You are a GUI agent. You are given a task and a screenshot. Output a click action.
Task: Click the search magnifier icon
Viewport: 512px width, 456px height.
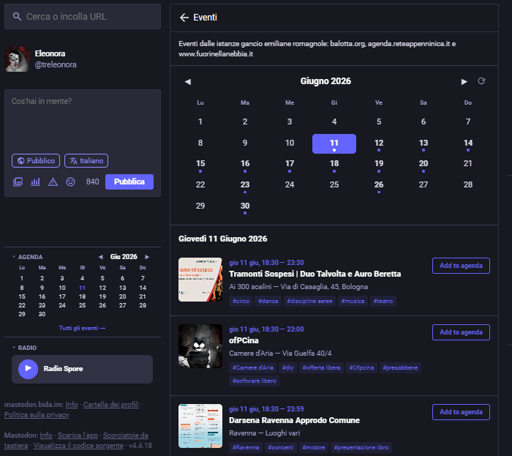(17, 17)
